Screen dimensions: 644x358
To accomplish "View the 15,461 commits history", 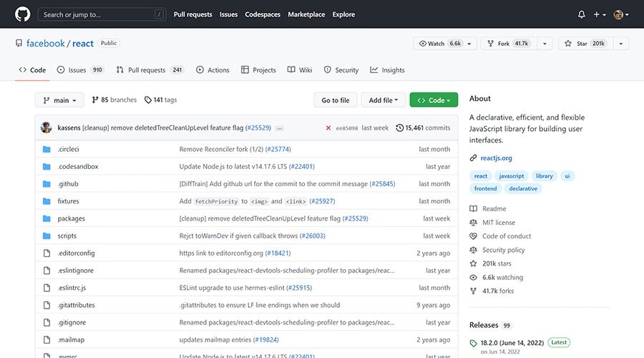I will click(423, 128).
